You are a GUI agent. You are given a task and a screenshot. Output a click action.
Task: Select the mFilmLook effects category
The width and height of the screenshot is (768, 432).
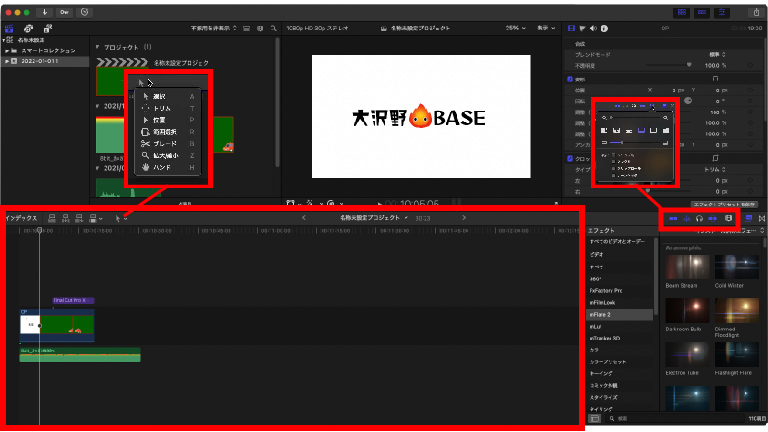point(620,303)
